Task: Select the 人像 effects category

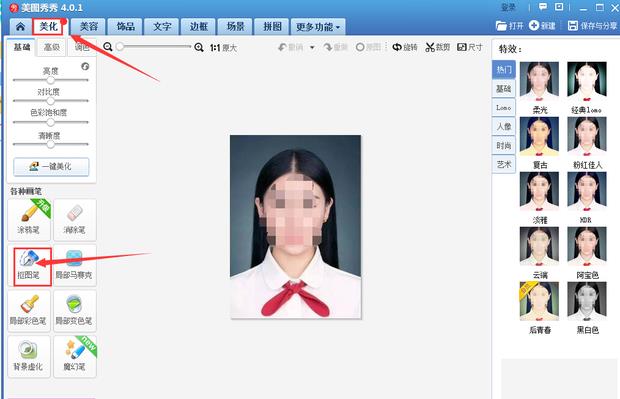Action: tap(504, 127)
